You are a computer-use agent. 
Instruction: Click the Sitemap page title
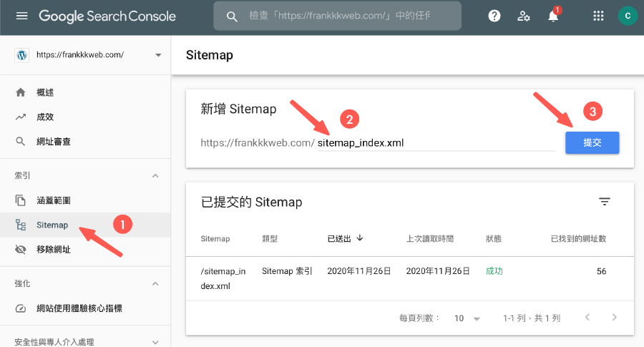coord(210,55)
